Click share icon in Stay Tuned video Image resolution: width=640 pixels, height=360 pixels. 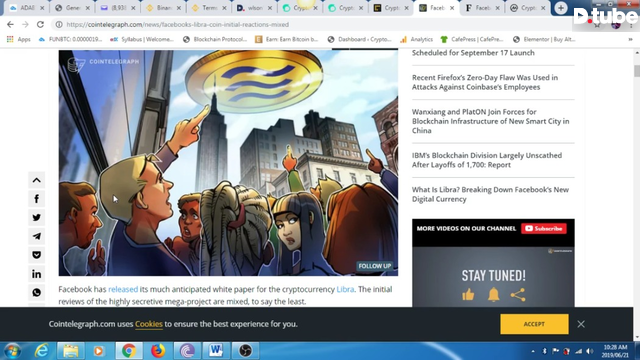click(x=518, y=295)
